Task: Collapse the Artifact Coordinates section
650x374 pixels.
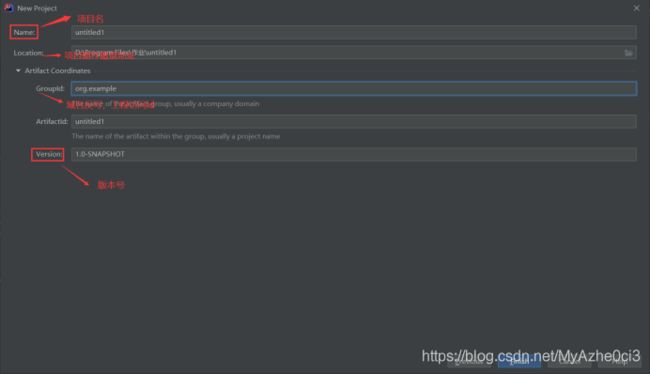Action: pos(18,71)
